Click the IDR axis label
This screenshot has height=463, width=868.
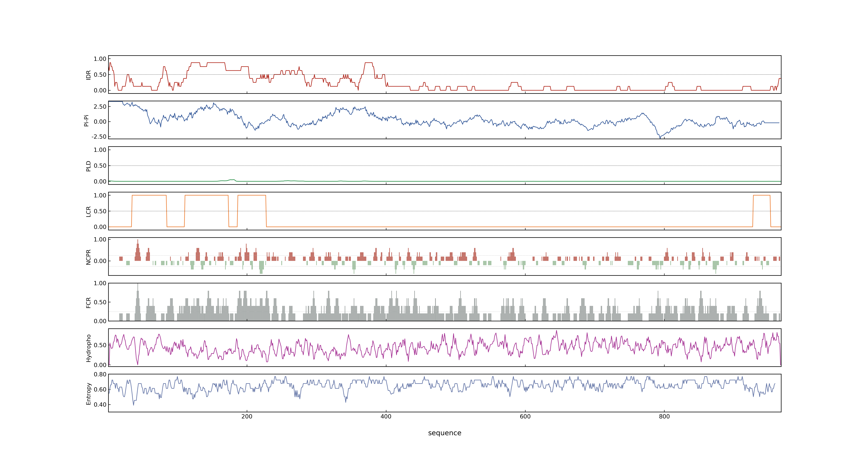[88, 75]
